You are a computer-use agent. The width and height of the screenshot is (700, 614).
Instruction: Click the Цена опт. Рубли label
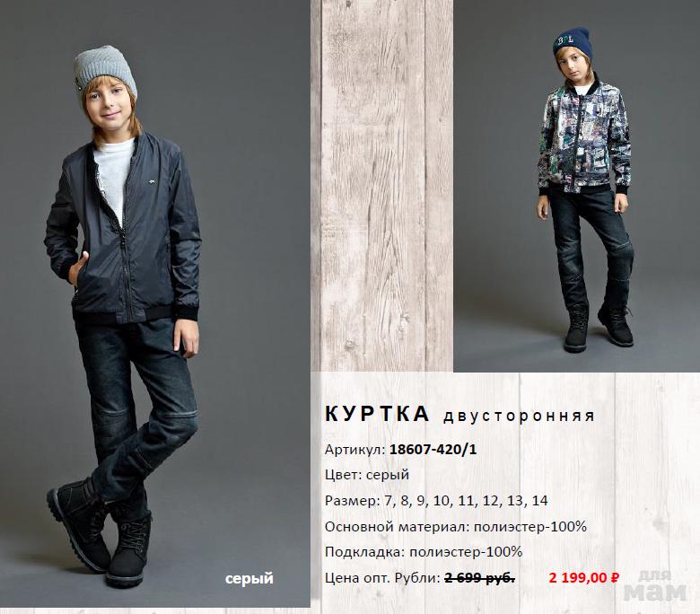pos(382,578)
